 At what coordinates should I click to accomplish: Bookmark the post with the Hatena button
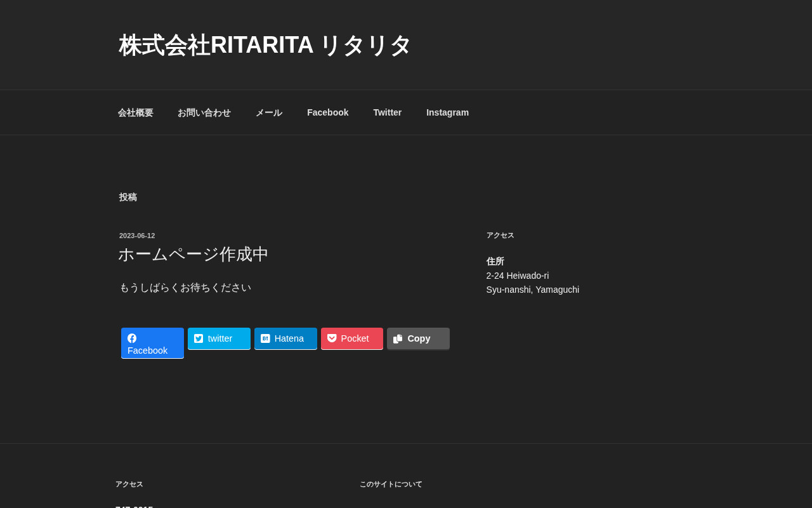285,338
